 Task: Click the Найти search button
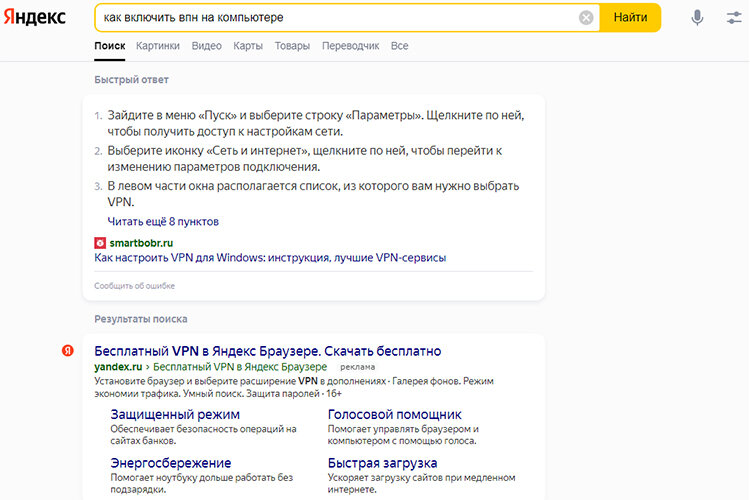(630, 18)
